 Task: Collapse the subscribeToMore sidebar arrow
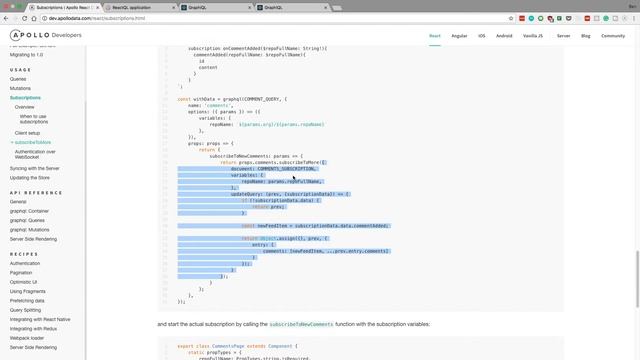(x=12, y=142)
